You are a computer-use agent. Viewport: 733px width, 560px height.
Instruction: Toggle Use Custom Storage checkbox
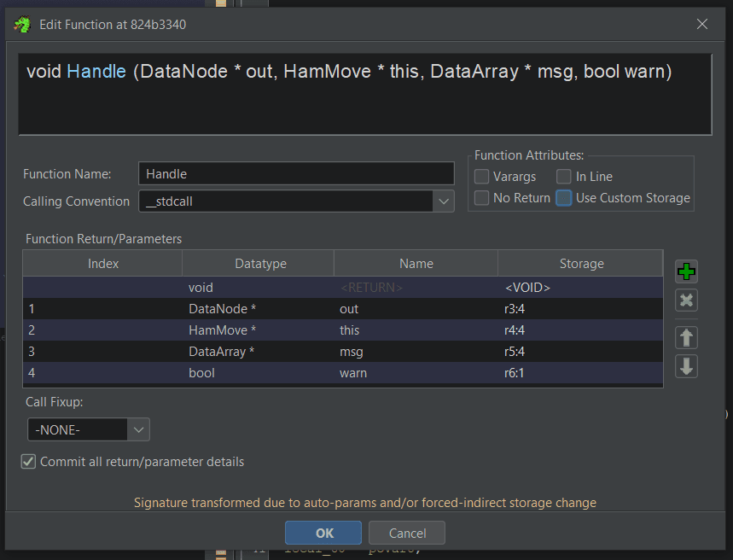coord(564,198)
